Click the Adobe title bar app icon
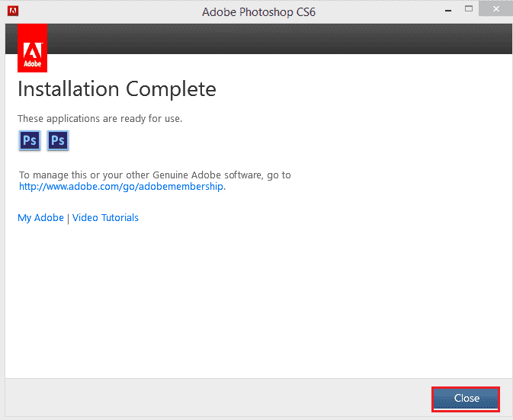The height and width of the screenshot is (420, 513). click(13, 11)
